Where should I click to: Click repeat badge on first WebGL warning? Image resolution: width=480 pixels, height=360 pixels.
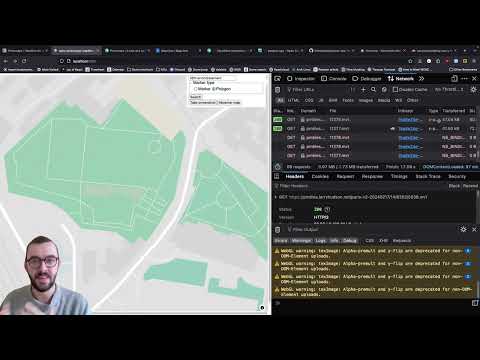pos(468,251)
